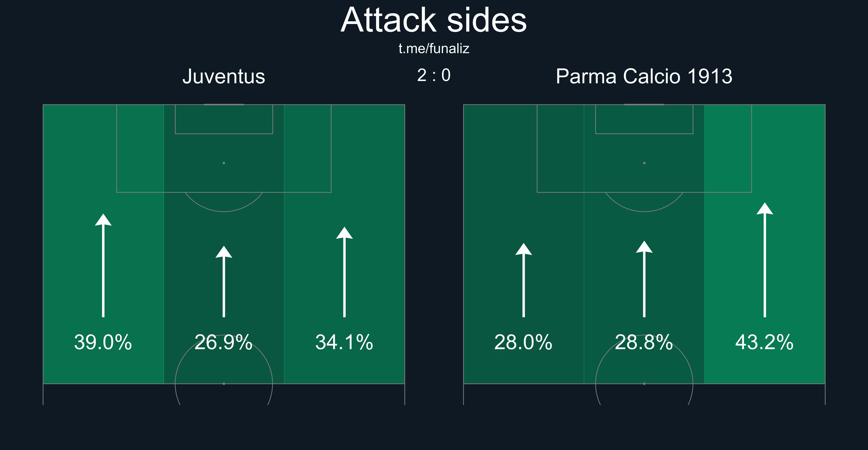
Task: Click the penalty spot on Parma's pitch
Action: pyautogui.click(x=644, y=163)
